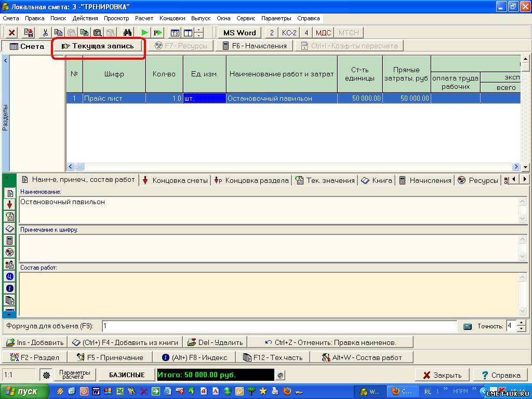Click the stacked pages sidebar icon

click(x=9, y=300)
